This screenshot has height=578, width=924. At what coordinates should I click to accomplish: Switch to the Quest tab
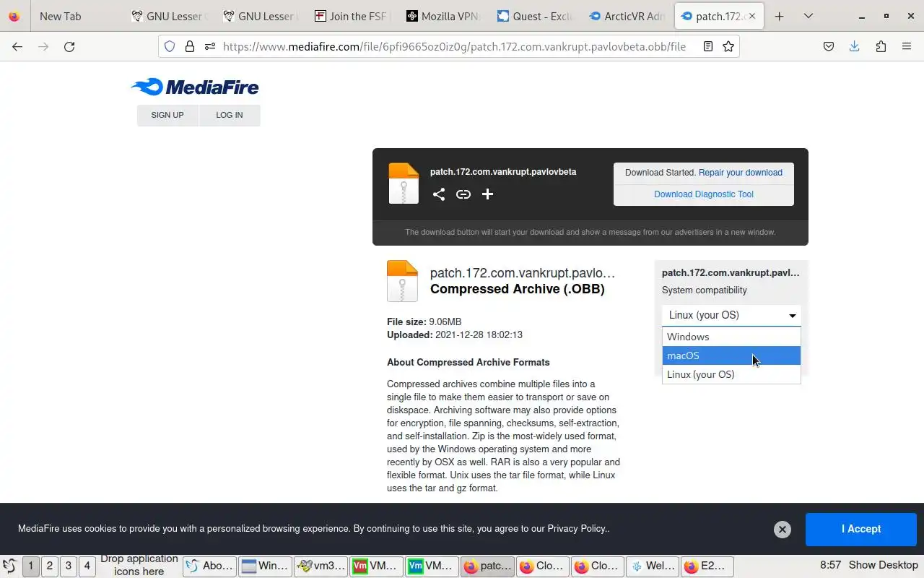click(534, 16)
